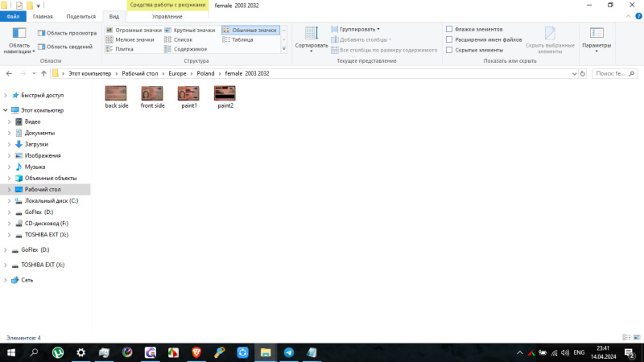
Task: Expand the Локальный диск (C:) tree node
Action: (9, 200)
